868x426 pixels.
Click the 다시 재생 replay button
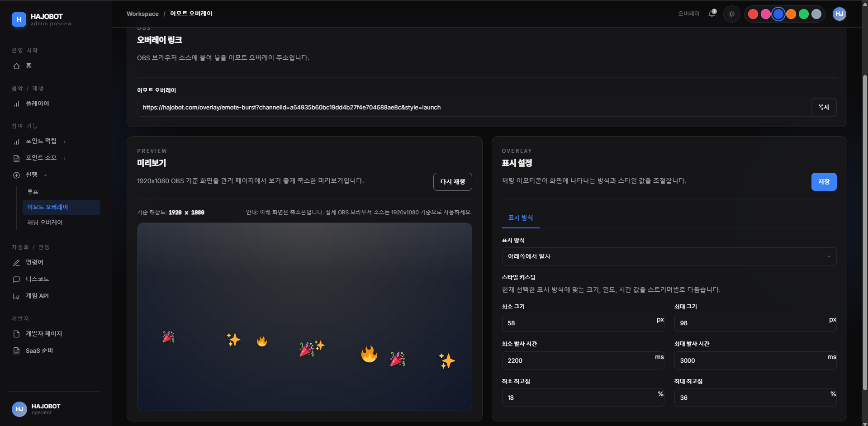tap(453, 182)
